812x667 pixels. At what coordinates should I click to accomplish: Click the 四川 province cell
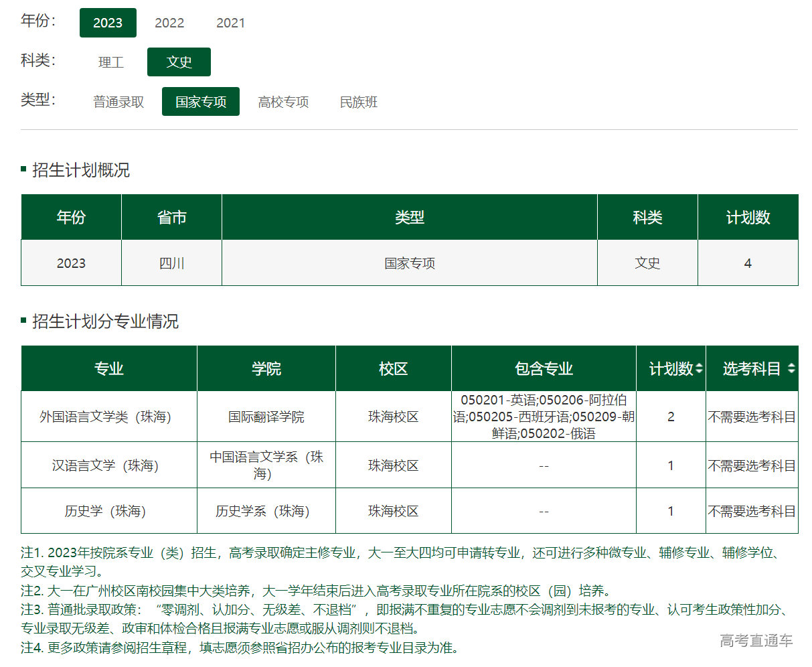171,263
